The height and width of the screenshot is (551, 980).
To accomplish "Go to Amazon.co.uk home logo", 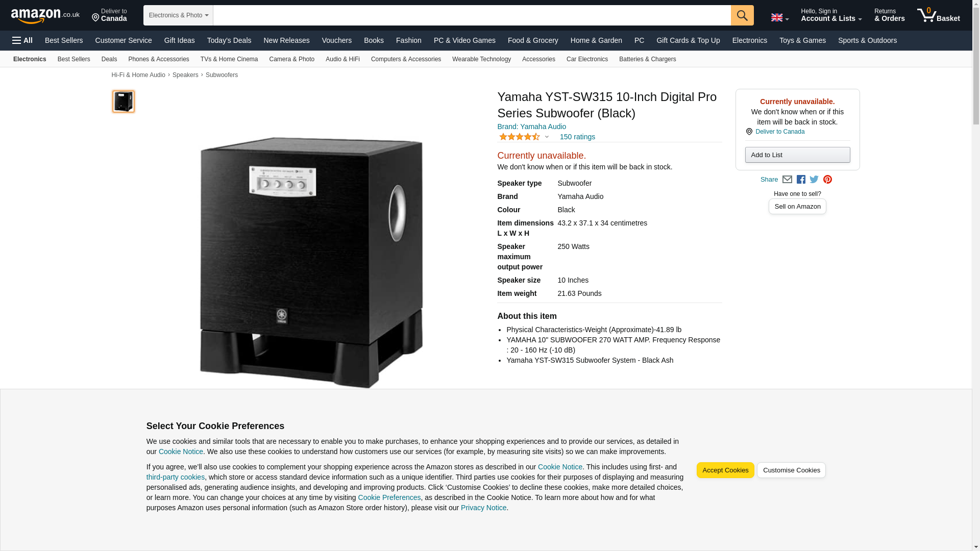I will click(x=45, y=16).
